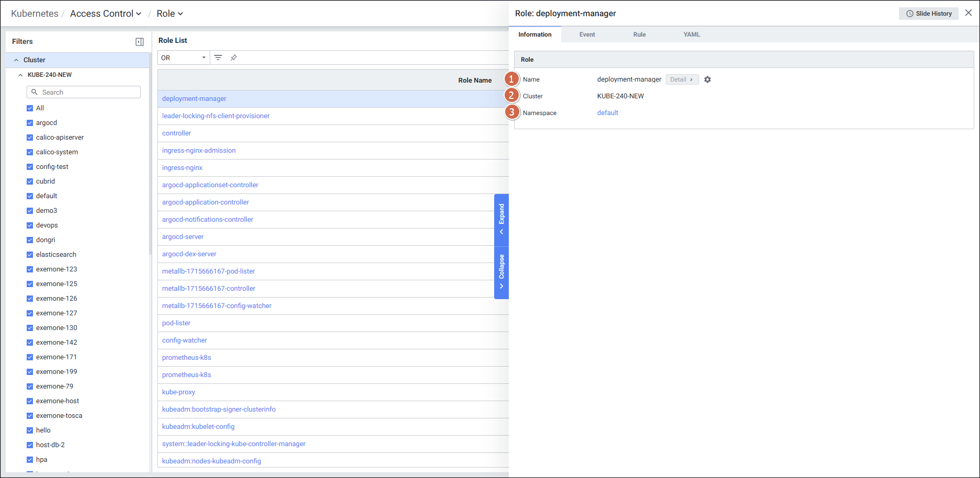Collapse the Cluster filter section
The height and width of the screenshot is (478, 980).
pos(16,60)
